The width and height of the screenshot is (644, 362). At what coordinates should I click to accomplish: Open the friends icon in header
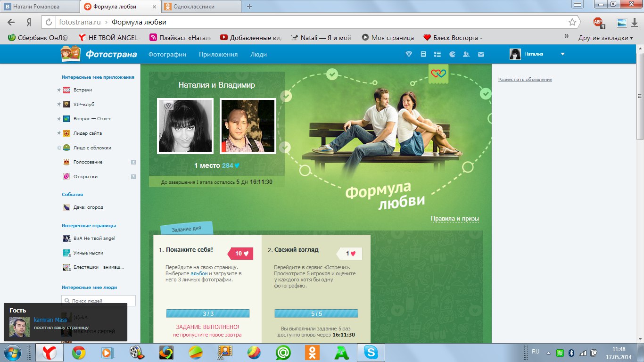click(466, 54)
